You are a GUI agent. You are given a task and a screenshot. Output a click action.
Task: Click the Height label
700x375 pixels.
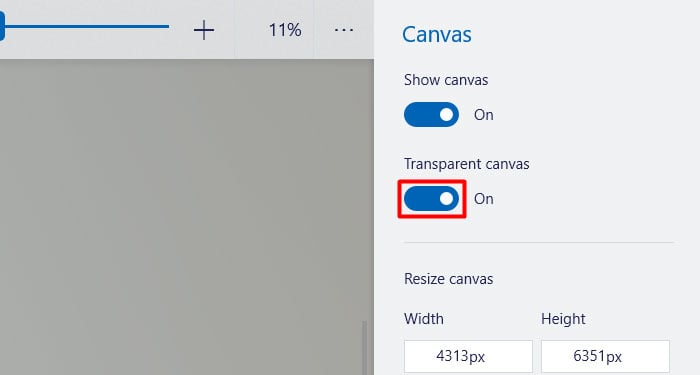[563, 319]
